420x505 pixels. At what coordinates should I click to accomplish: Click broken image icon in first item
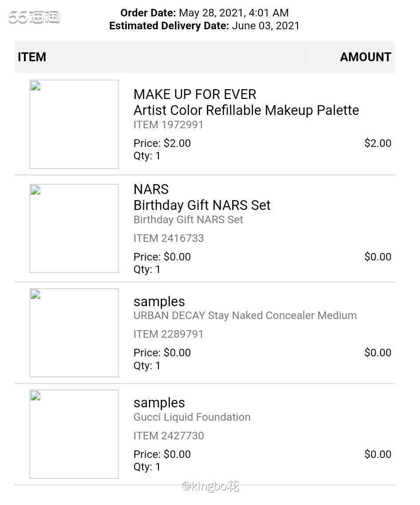click(x=36, y=86)
